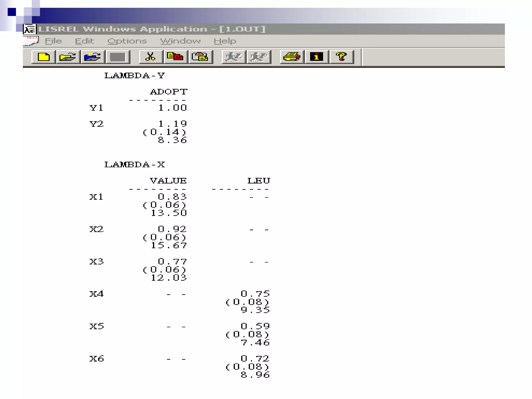Click the disabled gray Save icon
Screen dimensions: 532x399
[117, 57]
